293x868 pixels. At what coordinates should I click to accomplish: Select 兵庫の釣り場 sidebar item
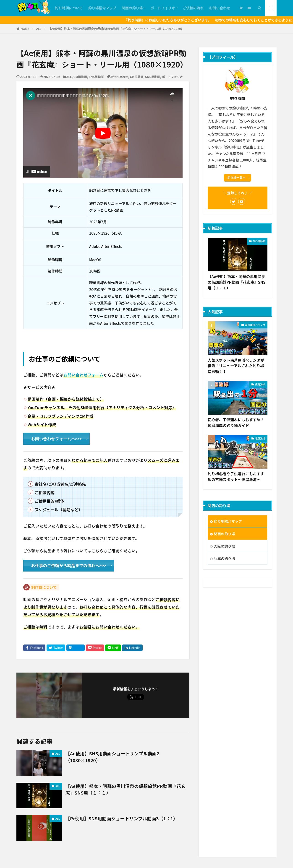(x=237, y=558)
